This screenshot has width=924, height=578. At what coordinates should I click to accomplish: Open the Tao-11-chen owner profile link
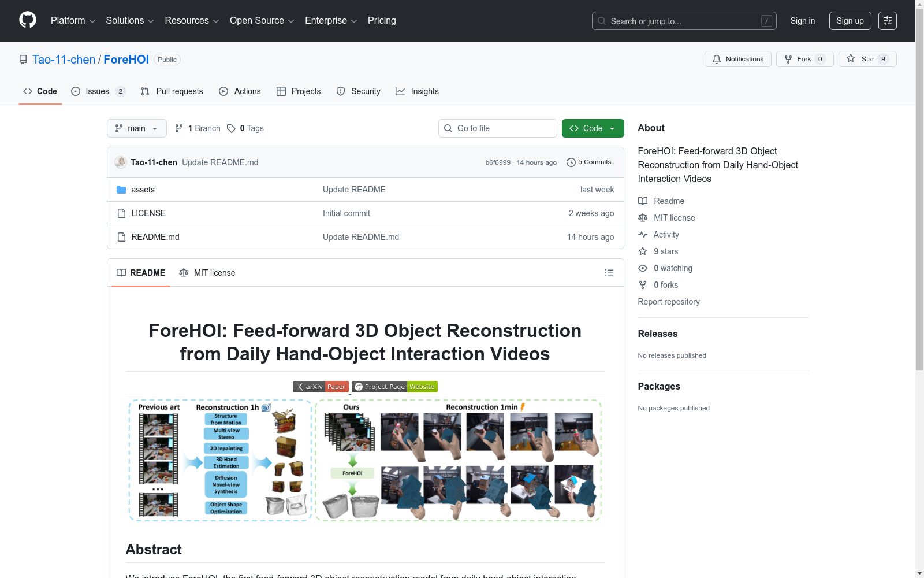(64, 60)
